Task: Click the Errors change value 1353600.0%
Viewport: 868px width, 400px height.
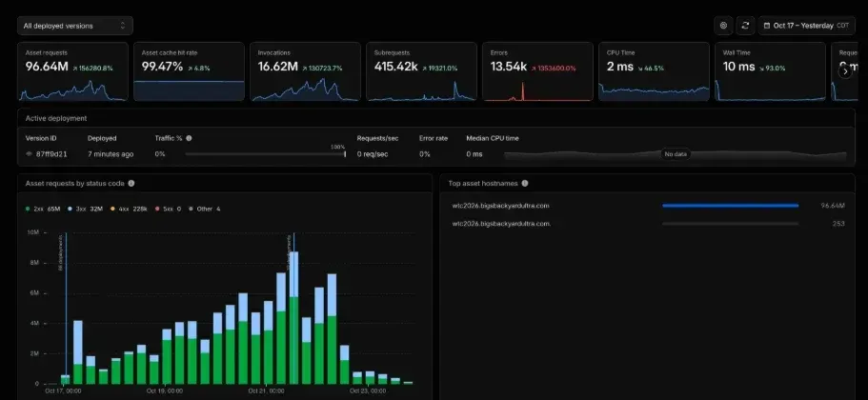Action: coord(554,69)
